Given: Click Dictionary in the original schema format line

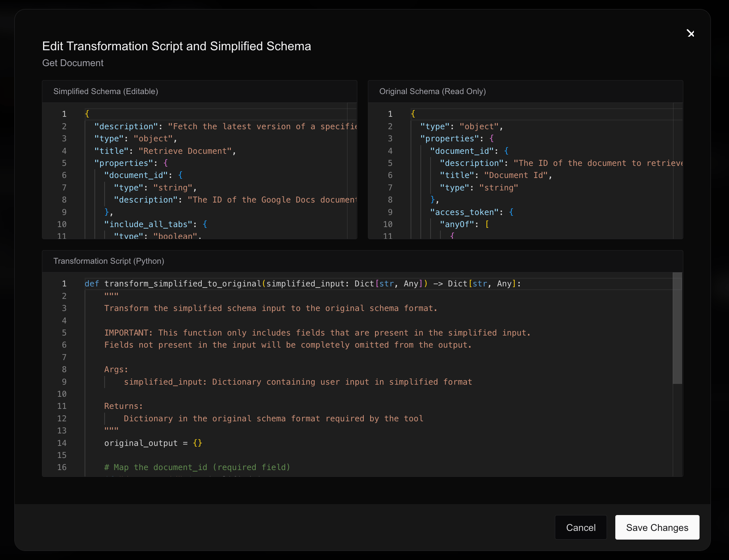Looking at the screenshot, I should pyautogui.click(x=273, y=419).
